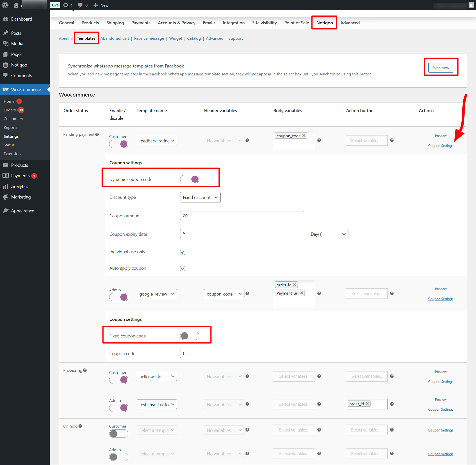The height and width of the screenshot is (465, 476).
Task: Uncheck Individual use only checkbox
Action: tap(183, 252)
